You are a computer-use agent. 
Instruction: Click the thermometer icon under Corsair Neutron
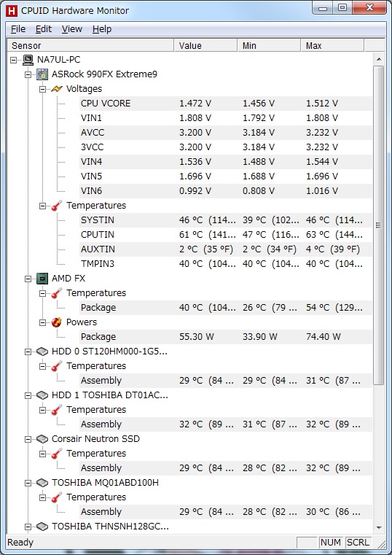tap(57, 454)
